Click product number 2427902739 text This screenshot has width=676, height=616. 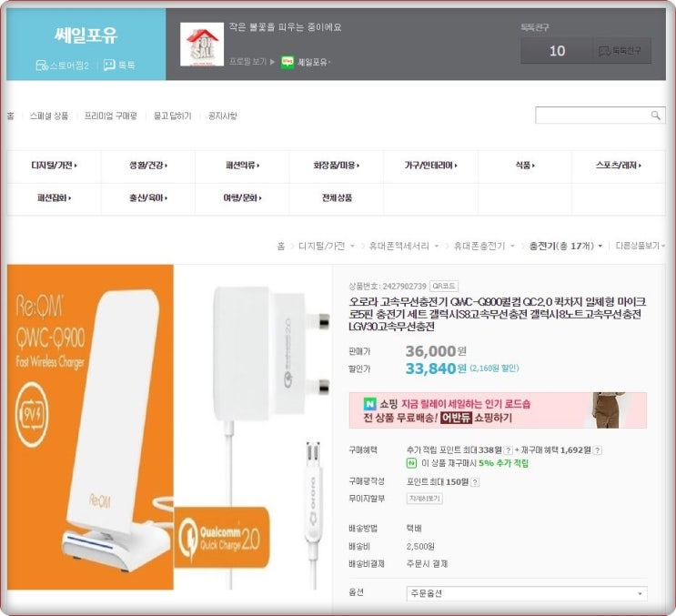(x=404, y=287)
